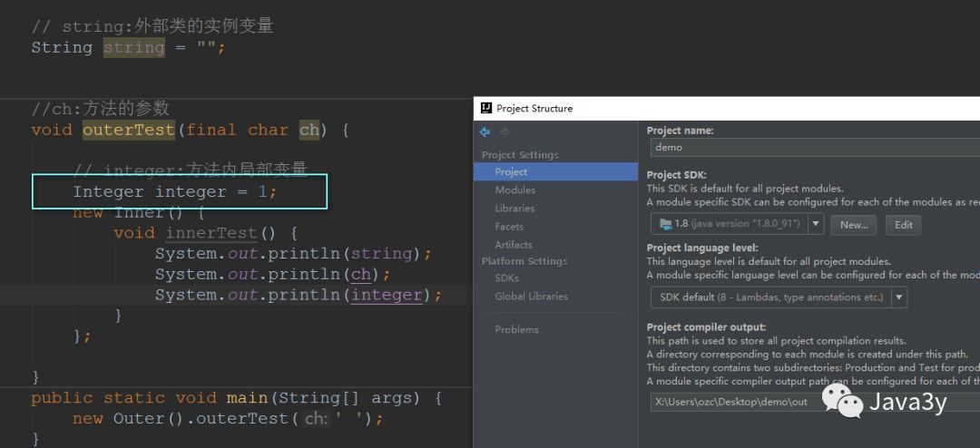
Task: Click the Project SDK heading label
Action: coord(676,175)
